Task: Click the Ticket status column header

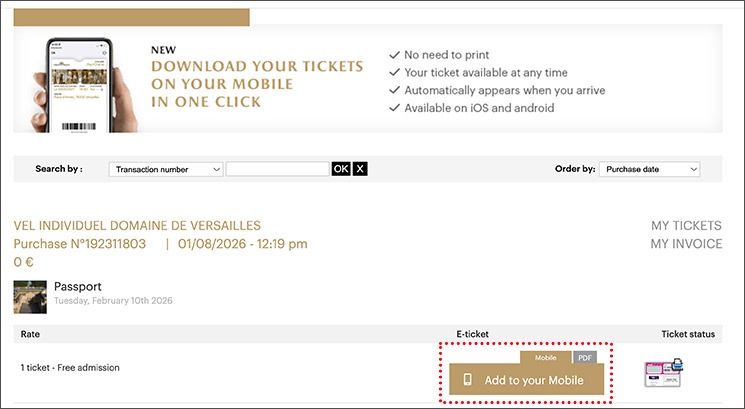Action: click(688, 334)
